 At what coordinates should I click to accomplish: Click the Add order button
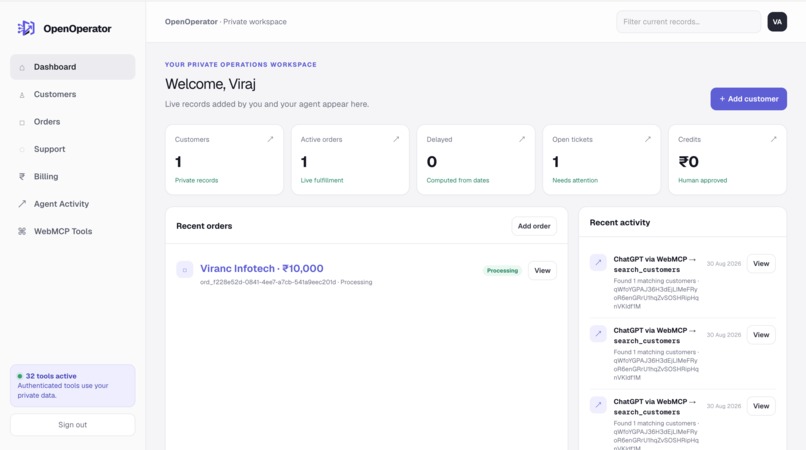click(534, 226)
